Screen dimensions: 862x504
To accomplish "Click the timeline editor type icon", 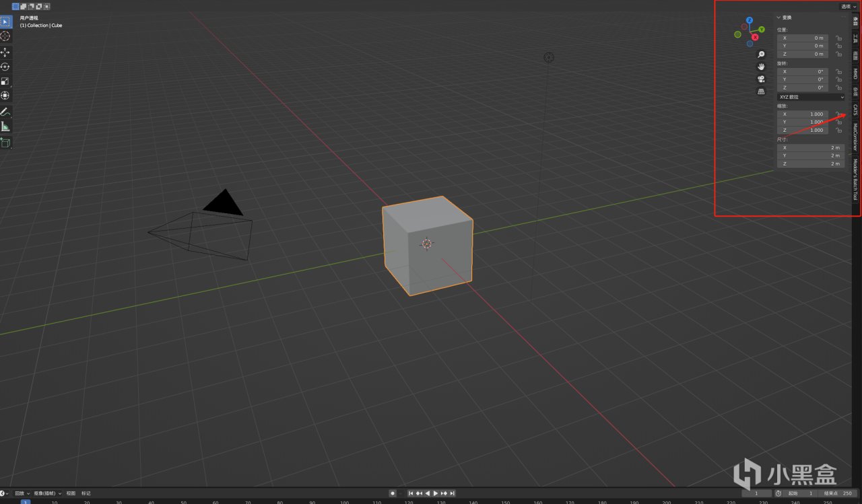I will [x=3, y=493].
